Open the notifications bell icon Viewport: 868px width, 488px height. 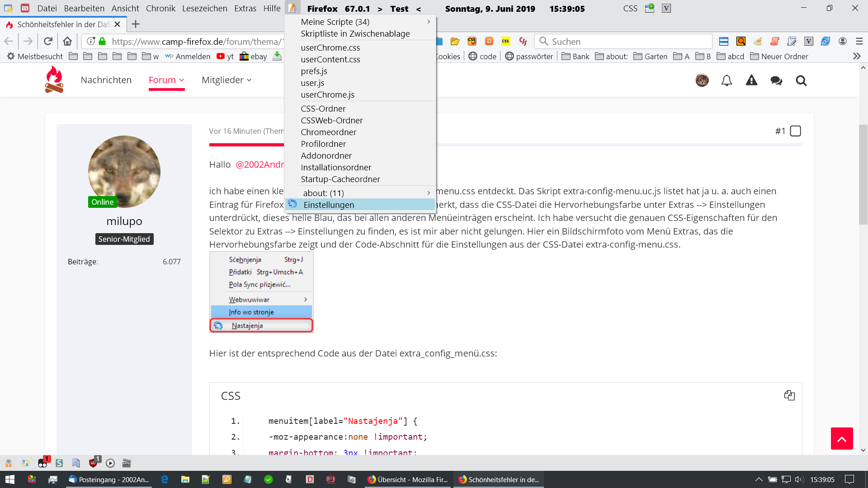click(x=726, y=80)
